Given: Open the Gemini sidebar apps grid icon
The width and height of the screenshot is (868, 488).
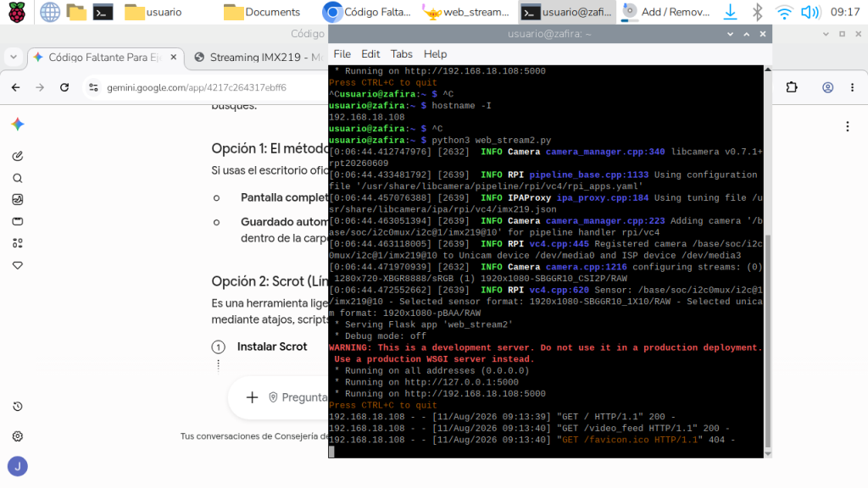Looking at the screenshot, I should pyautogui.click(x=18, y=243).
